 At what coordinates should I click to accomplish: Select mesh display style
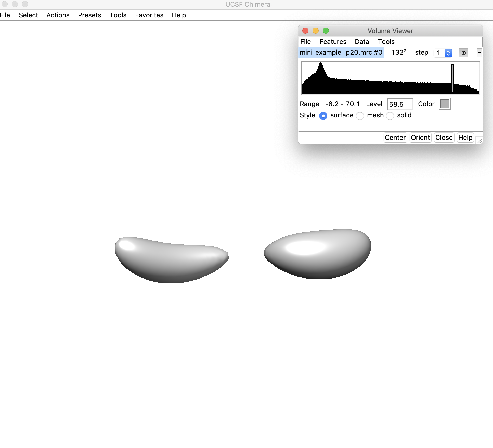(x=360, y=116)
